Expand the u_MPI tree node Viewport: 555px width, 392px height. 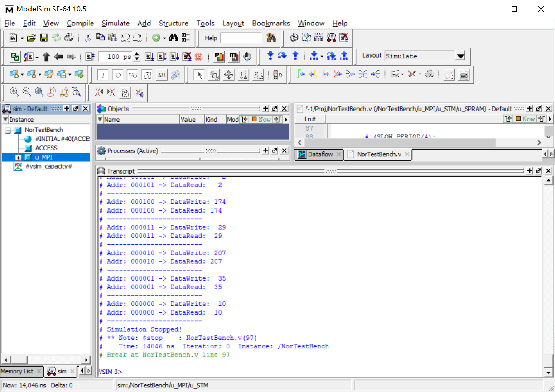pyautogui.click(x=19, y=157)
